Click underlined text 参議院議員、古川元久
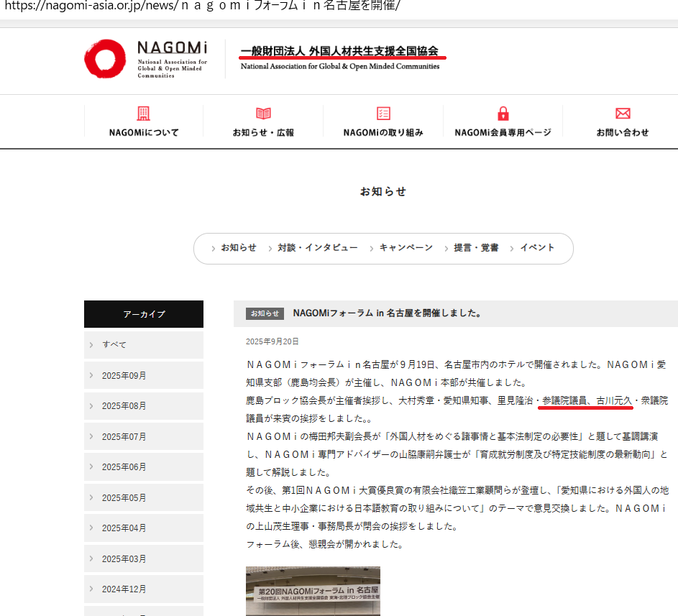The height and width of the screenshot is (616, 678). click(587, 401)
